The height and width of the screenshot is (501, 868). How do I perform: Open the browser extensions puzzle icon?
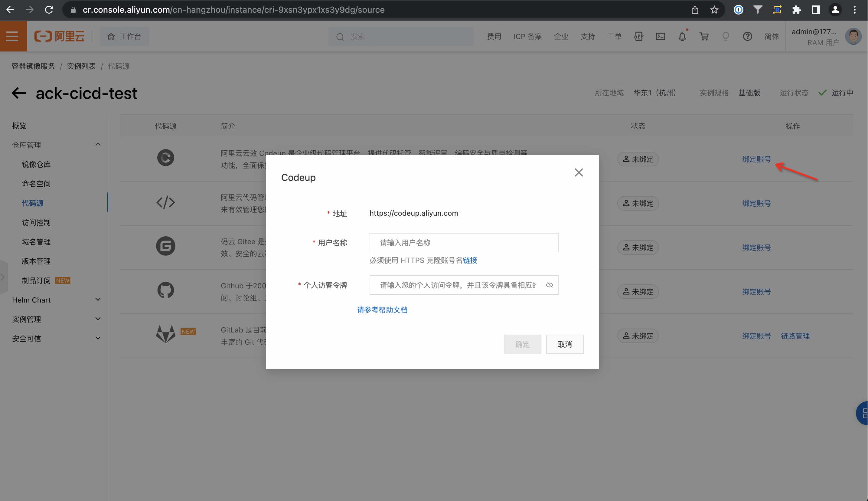pyautogui.click(x=796, y=10)
